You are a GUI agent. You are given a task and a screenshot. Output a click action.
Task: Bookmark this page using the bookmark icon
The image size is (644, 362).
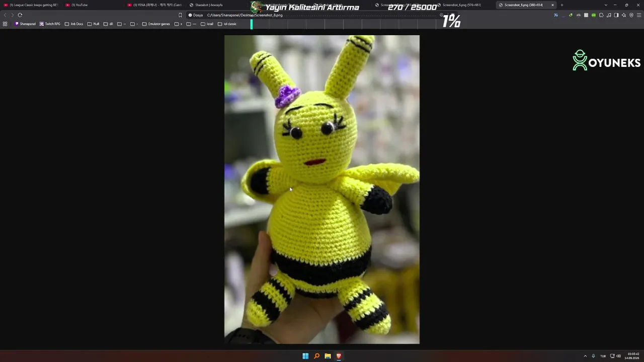click(x=180, y=15)
